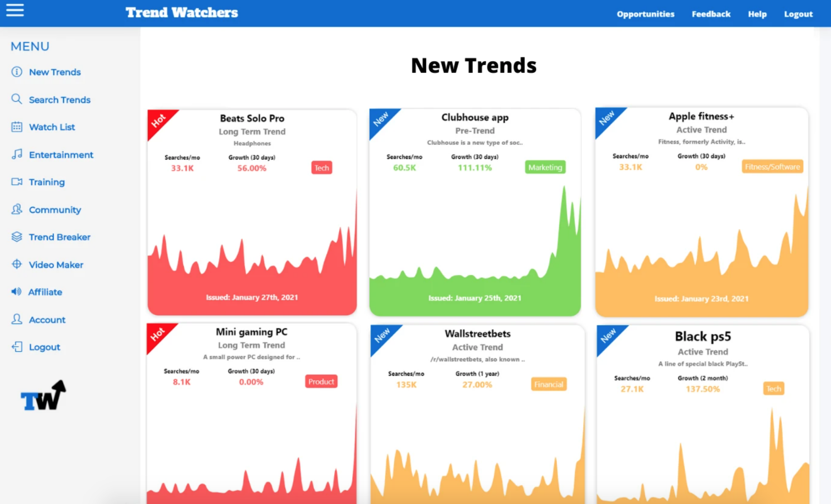Click the Trend Breaker layers icon
The width and height of the screenshot is (831, 504).
(x=17, y=237)
